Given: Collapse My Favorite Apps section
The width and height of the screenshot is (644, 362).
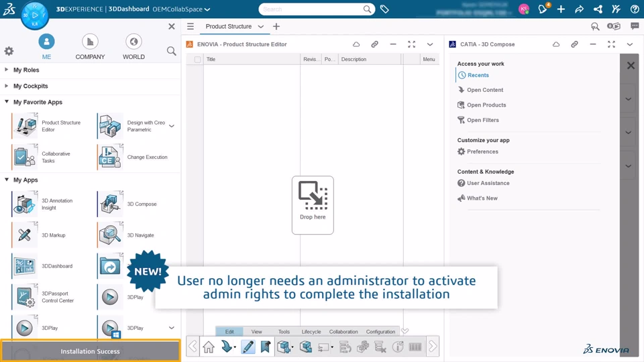Looking at the screenshot, I should point(7,102).
